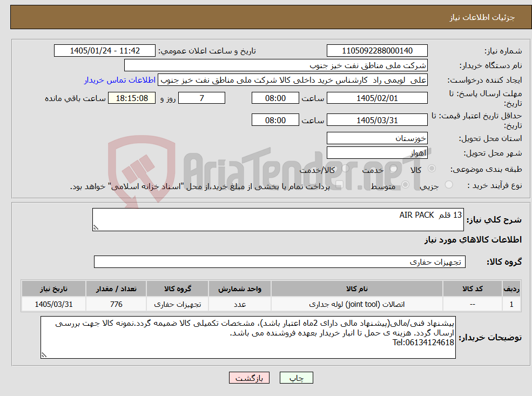Click the شماره نیاز label
The height and width of the screenshot is (396, 532).
[x=503, y=51]
